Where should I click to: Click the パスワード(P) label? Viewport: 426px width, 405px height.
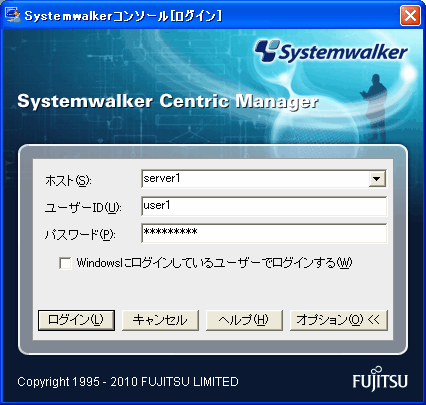[80, 235]
